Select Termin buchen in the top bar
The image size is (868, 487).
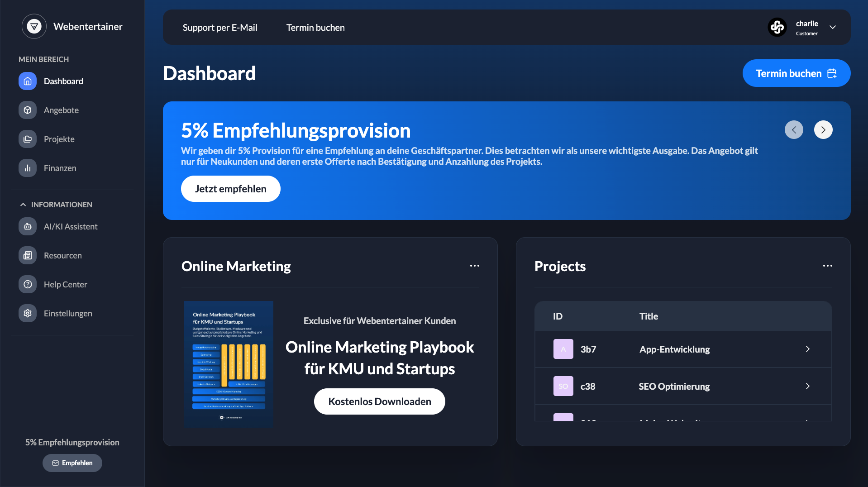click(315, 27)
